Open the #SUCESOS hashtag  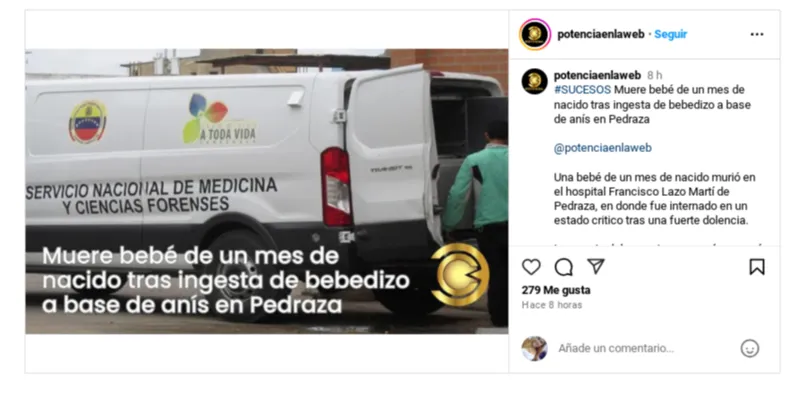(582, 90)
